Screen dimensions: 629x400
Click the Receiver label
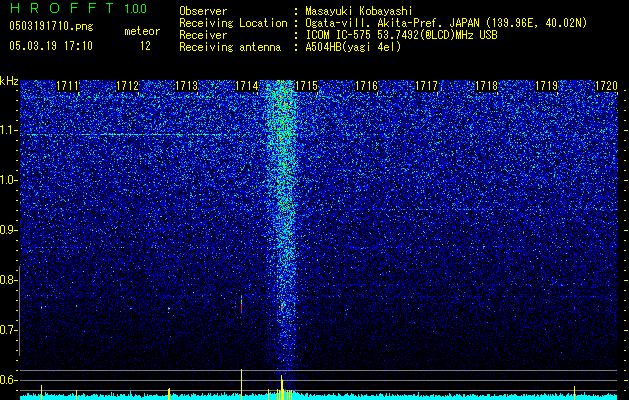coord(203,35)
